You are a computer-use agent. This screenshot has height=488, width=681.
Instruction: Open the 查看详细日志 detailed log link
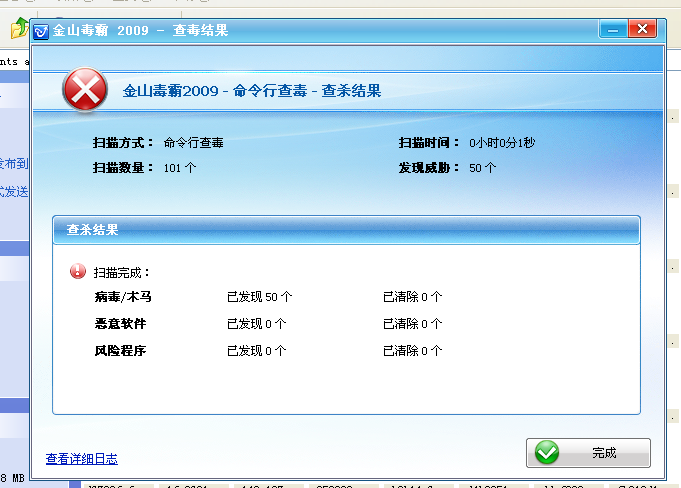[x=82, y=459]
